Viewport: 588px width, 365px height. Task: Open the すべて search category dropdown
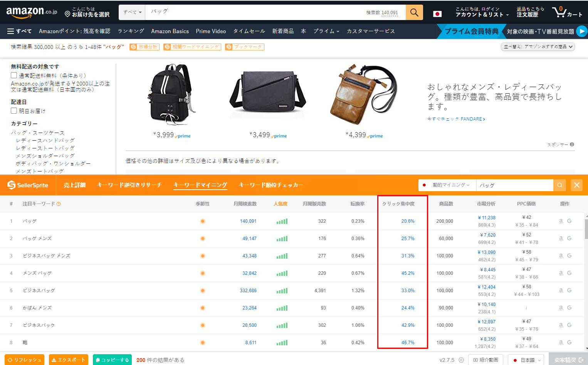(132, 12)
